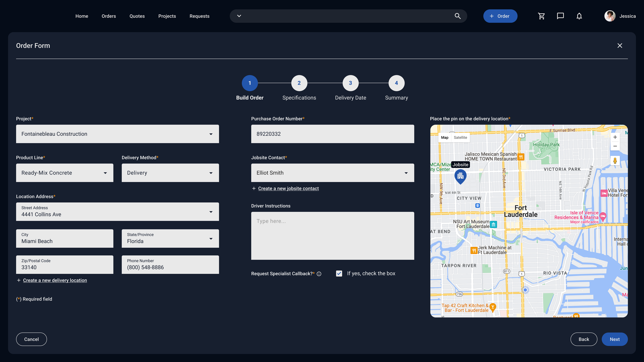
Task: Open the Quotes menu item
Action: point(137,16)
